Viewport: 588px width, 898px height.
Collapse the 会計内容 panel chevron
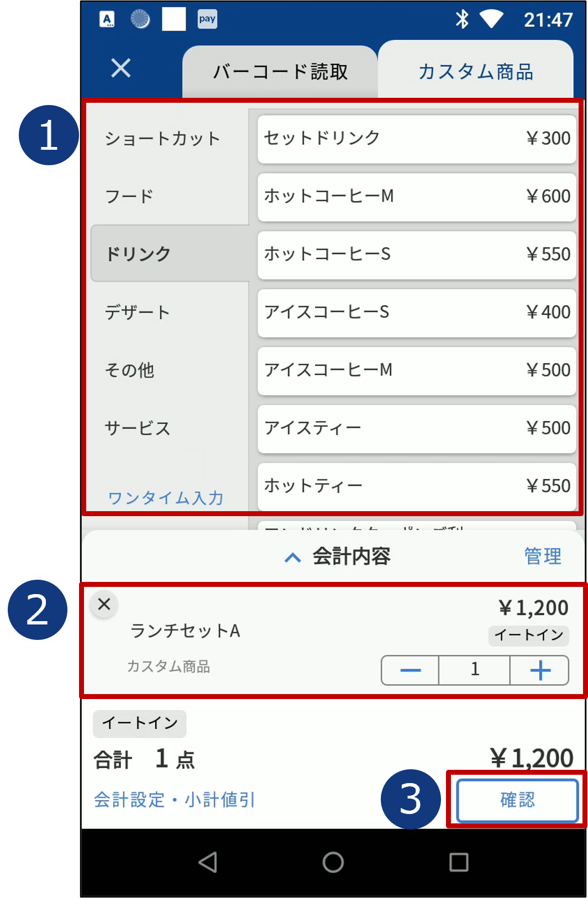[292, 558]
